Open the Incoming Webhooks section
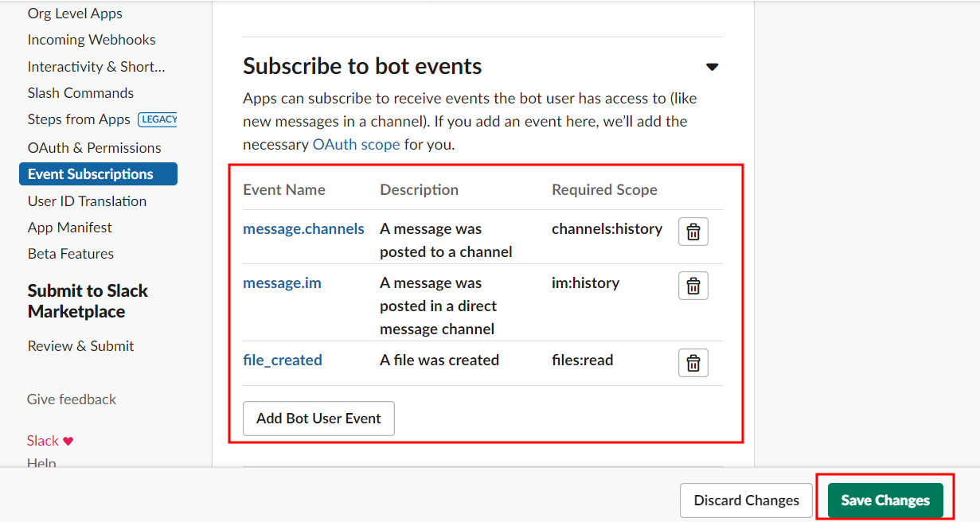The width and height of the screenshot is (980, 522). [x=91, y=39]
